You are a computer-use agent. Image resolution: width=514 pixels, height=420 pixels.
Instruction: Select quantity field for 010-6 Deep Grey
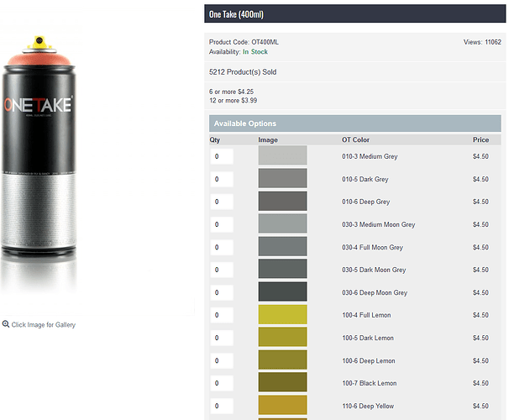222,202
